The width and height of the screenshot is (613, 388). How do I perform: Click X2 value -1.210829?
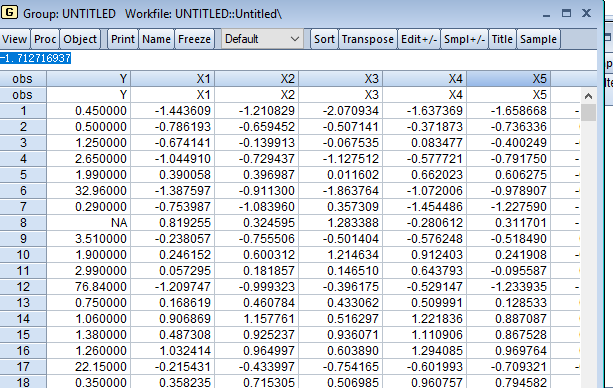(x=256, y=111)
